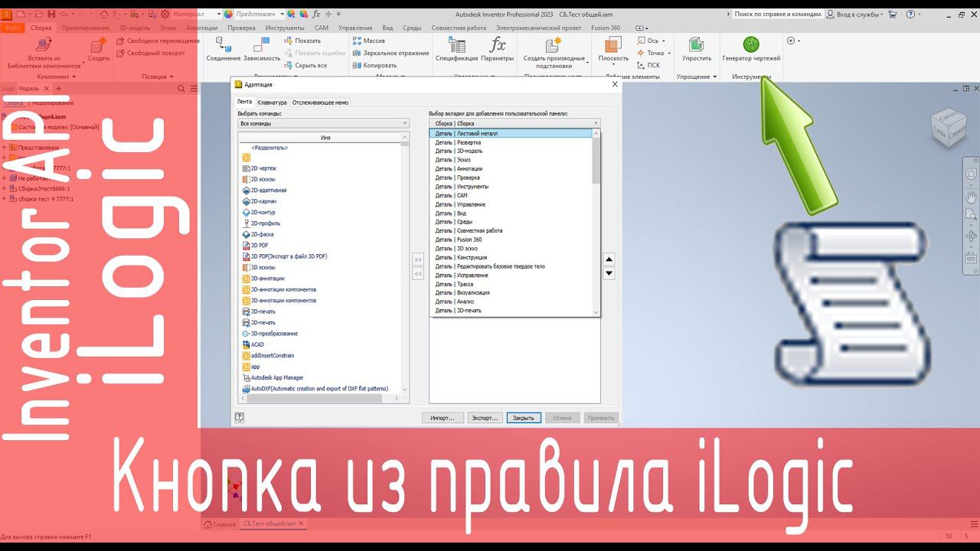Screen dimensions: 980x551
Task: Select the Зеркальное отражение tool
Action: tap(390, 53)
